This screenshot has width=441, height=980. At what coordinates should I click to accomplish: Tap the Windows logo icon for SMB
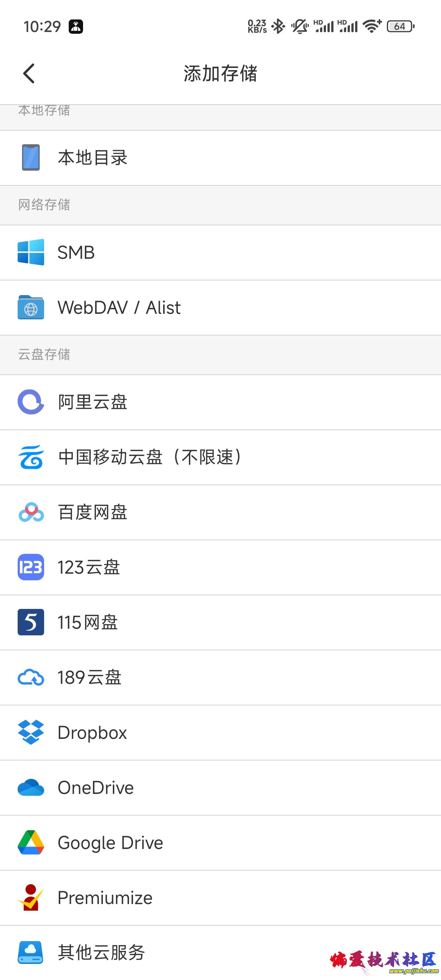click(x=31, y=252)
